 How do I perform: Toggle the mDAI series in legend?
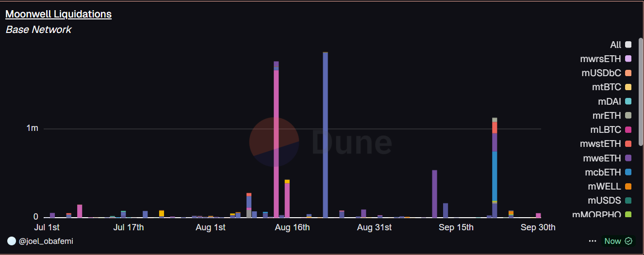pos(614,101)
